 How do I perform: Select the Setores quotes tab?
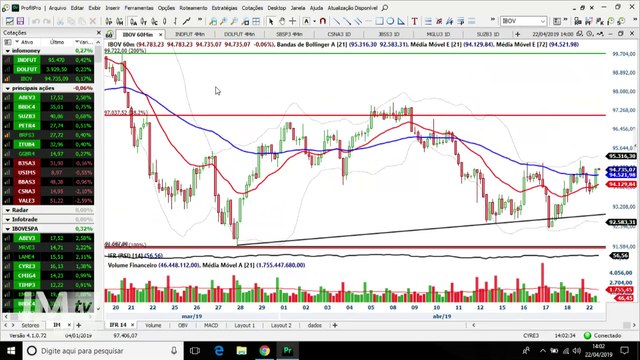click(30, 325)
